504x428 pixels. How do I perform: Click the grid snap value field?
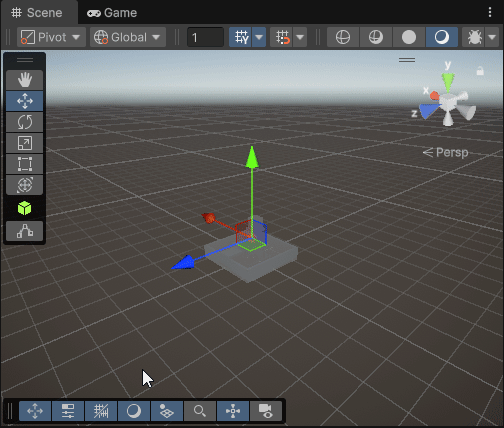[x=205, y=37]
